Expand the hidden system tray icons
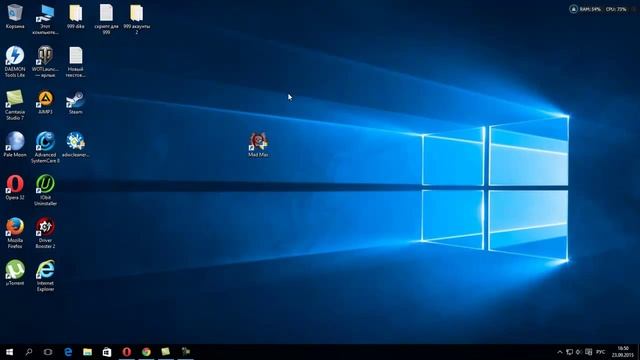The image size is (640, 360). click(560, 352)
